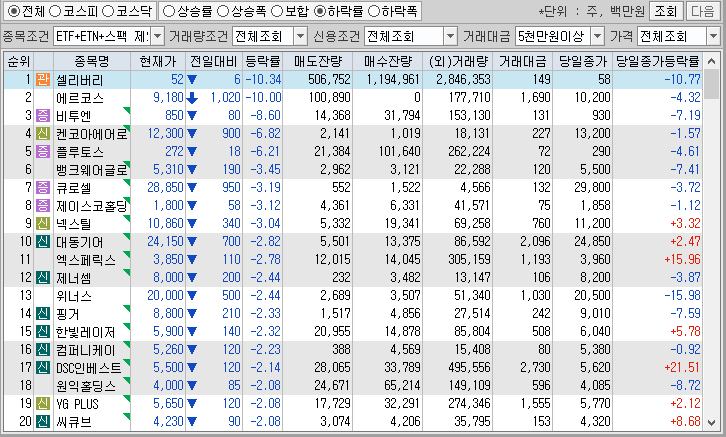Select the 상승폭 radio button
Viewport: 726px width, 437px height.
click(223, 11)
